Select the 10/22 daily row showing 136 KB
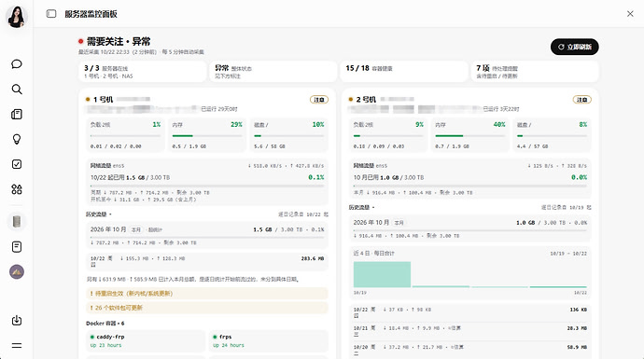This screenshot has width=644, height=359. pyautogui.click(x=469, y=312)
